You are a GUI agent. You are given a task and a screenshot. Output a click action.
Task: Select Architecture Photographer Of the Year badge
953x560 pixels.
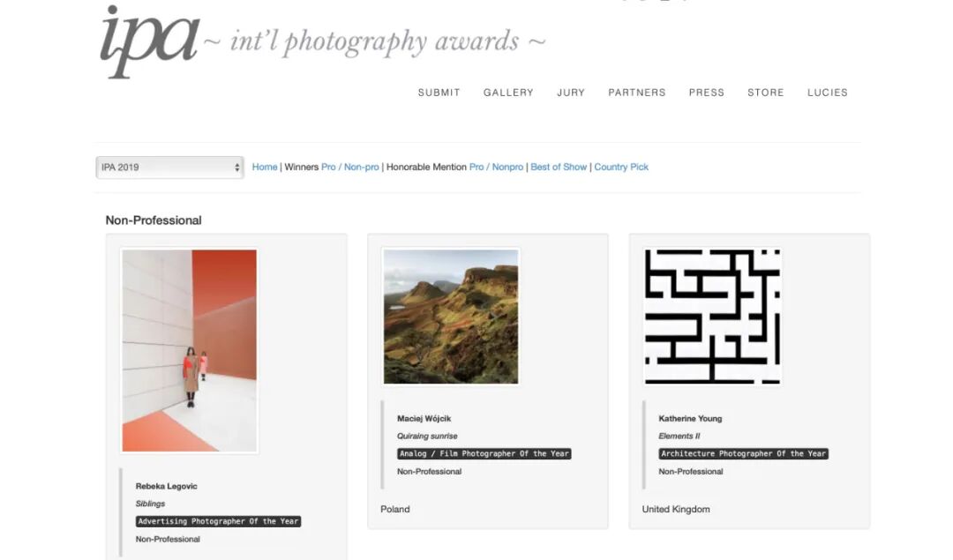(743, 453)
